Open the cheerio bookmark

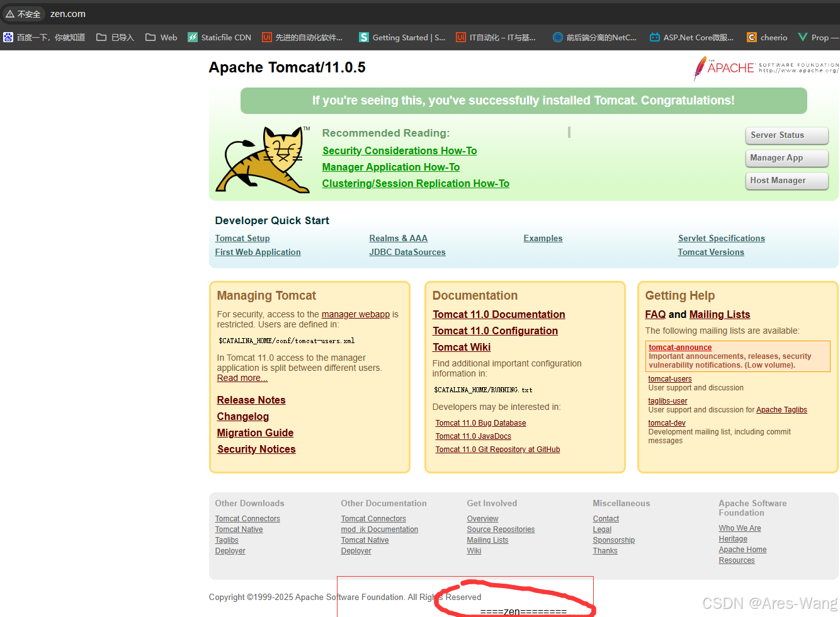[767, 37]
